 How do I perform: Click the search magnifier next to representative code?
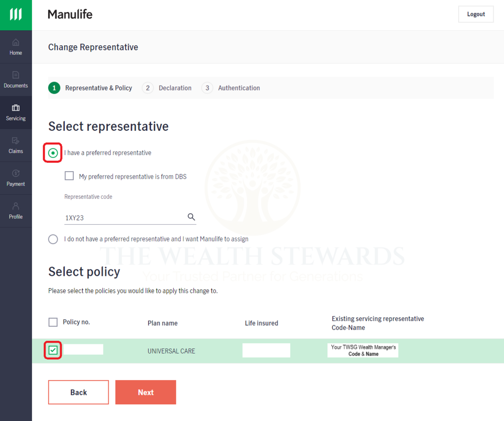(x=191, y=216)
